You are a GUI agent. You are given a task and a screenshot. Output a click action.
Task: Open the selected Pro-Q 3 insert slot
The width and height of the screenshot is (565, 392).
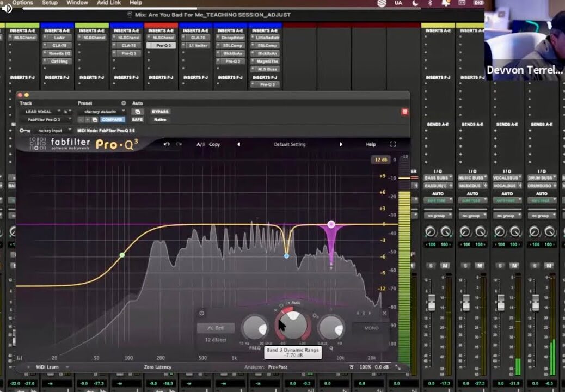[x=162, y=45]
